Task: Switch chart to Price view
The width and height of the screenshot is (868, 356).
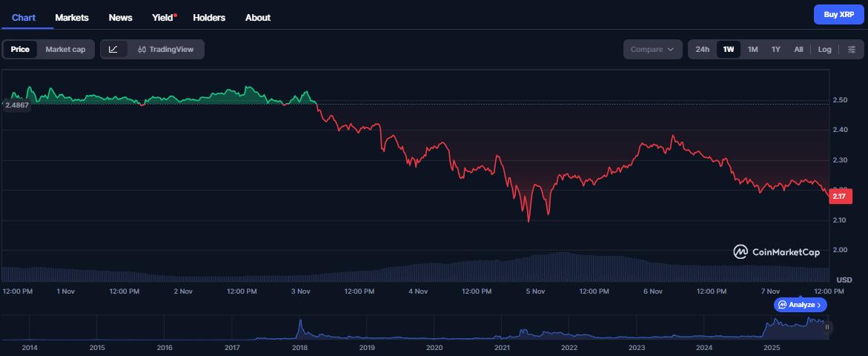Action: pos(20,50)
